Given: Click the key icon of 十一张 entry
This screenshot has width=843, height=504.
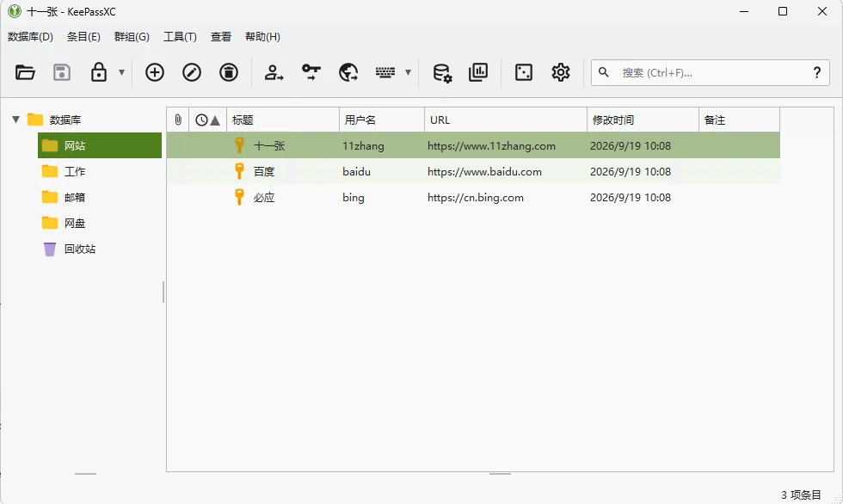Looking at the screenshot, I should pos(240,145).
